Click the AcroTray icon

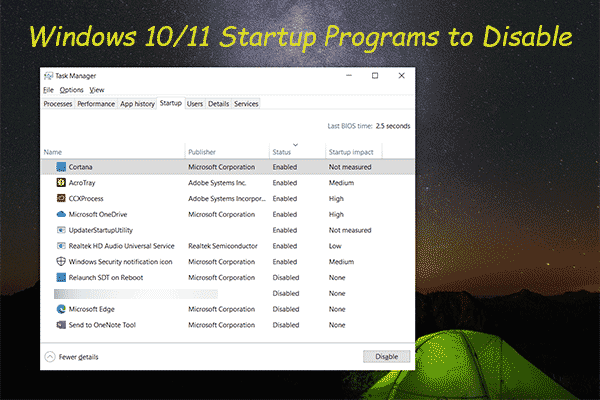(61, 183)
